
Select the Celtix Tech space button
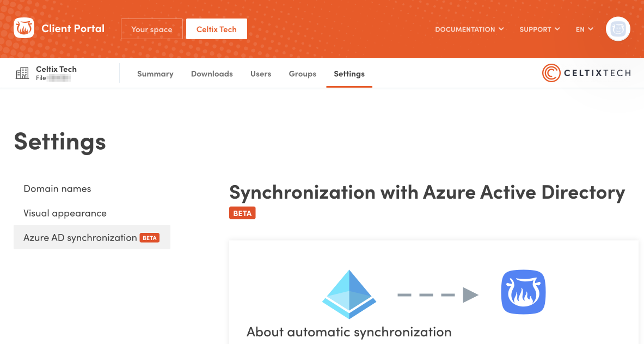(217, 29)
